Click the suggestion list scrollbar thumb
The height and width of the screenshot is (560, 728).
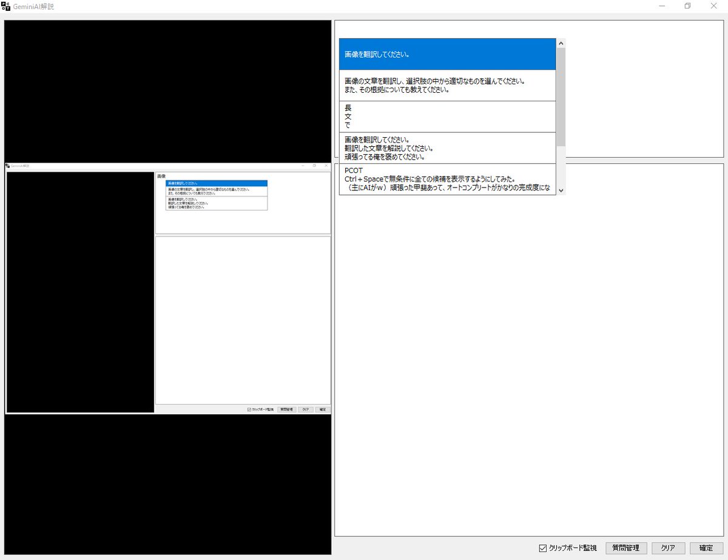pos(561,97)
